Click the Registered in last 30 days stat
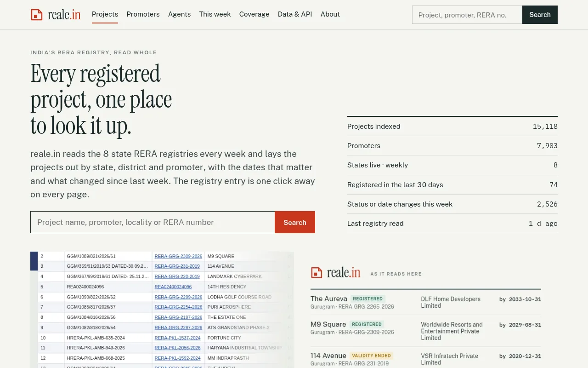 (452, 185)
